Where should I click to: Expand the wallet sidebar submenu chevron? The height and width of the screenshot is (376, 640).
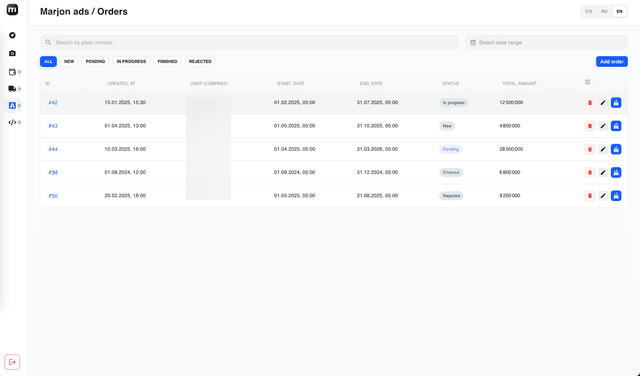click(x=19, y=72)
